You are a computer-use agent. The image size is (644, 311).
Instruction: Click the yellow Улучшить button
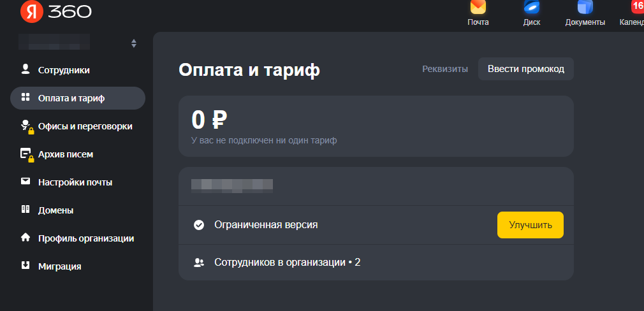click(x=531, y=225)
